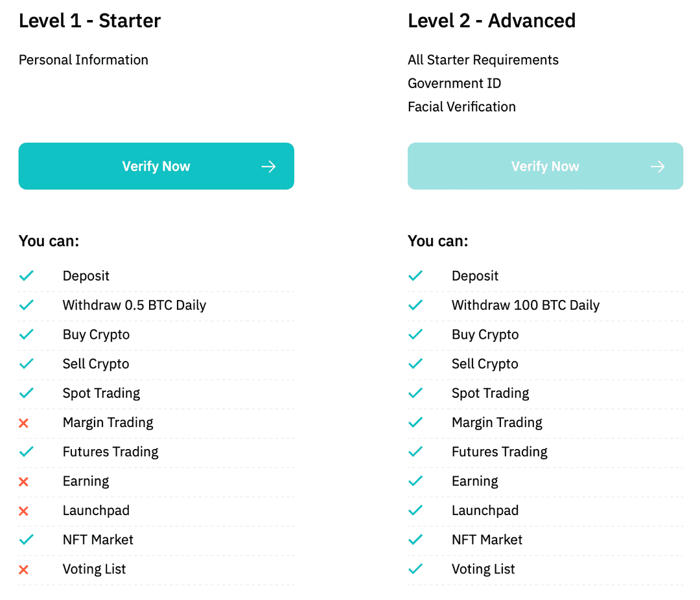This screenshot has height=600, width=700.
Task: Click the arrow icon on Level 2 Verify Now
Action: click(657, 166)
